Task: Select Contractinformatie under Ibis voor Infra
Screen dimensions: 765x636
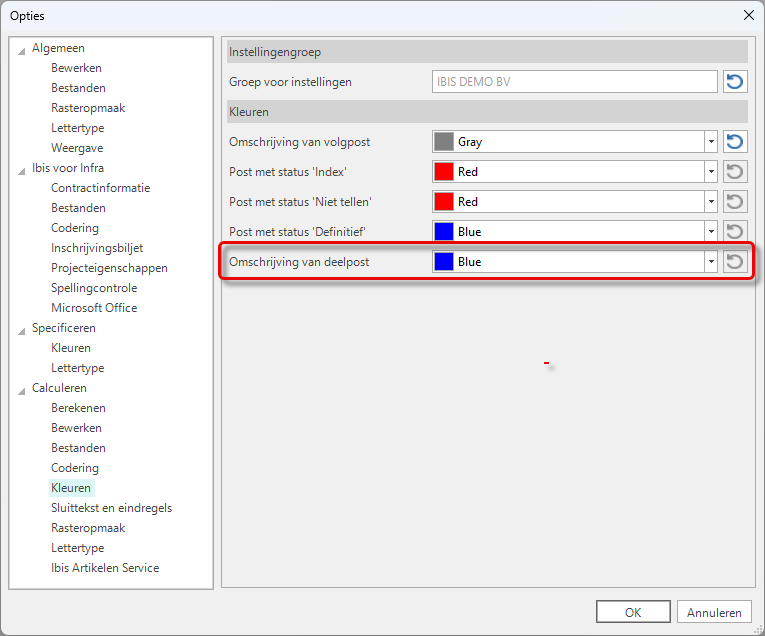Action: (100, 188)
